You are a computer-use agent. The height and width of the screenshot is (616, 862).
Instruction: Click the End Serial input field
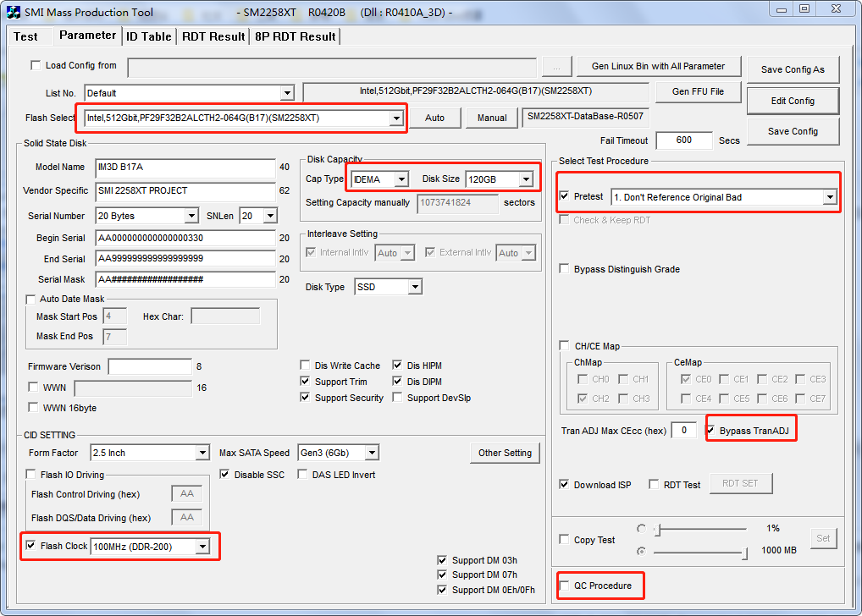point(185,258)
